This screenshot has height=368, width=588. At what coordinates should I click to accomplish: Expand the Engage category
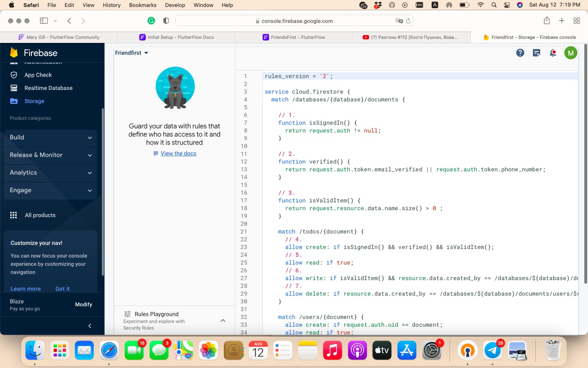click(51, 190)
